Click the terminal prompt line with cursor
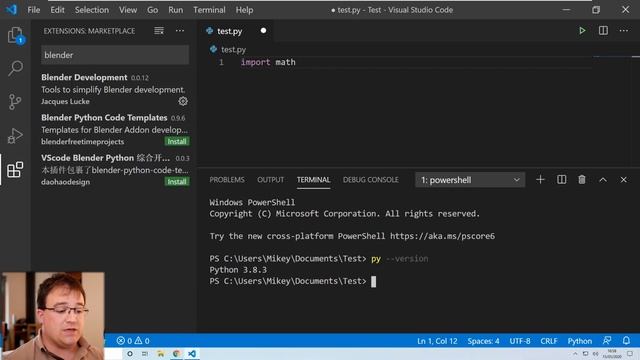 (293, 281)
